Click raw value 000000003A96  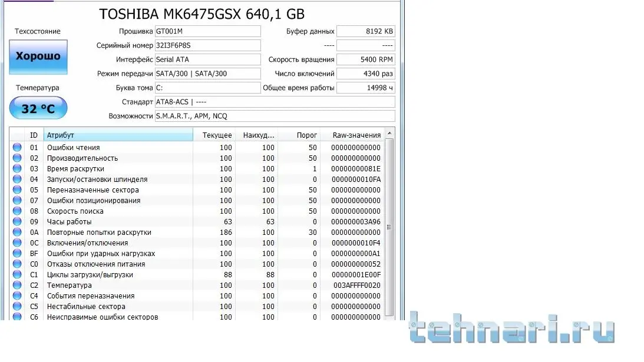tap(356, 222)
